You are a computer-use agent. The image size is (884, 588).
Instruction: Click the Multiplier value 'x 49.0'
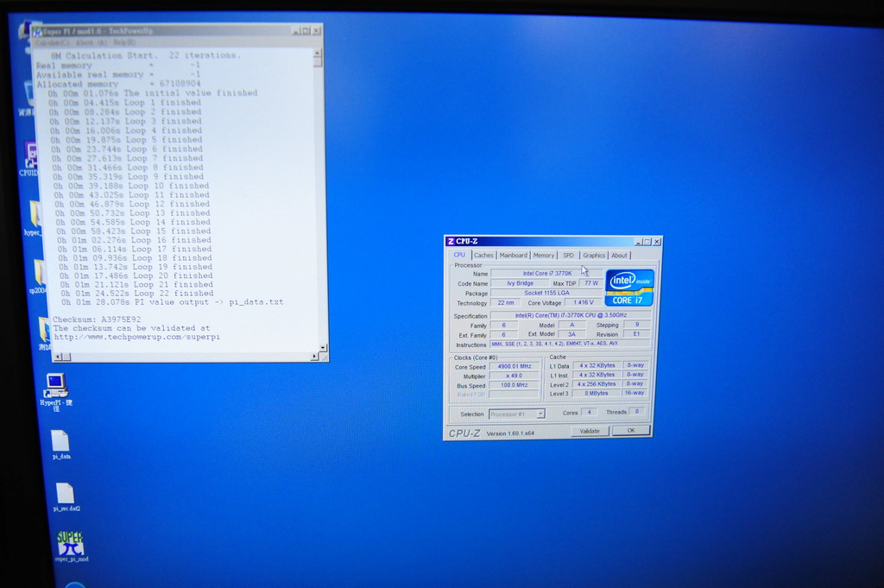pos(515,376)
